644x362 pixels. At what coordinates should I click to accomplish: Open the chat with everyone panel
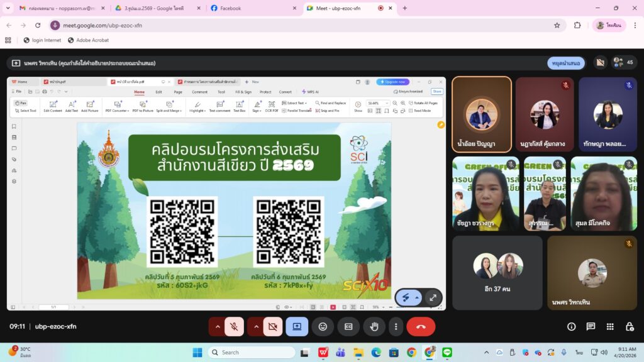pyautogui.click(x=591, y=327)
